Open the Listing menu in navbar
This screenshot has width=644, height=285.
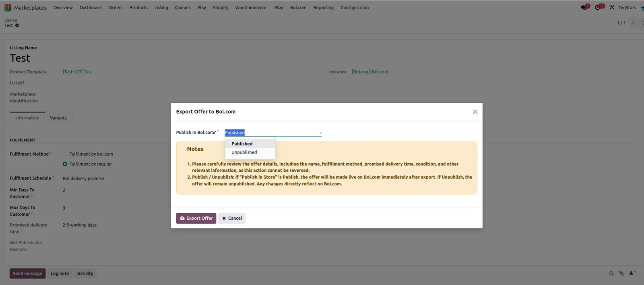click(x=161, y=8)
